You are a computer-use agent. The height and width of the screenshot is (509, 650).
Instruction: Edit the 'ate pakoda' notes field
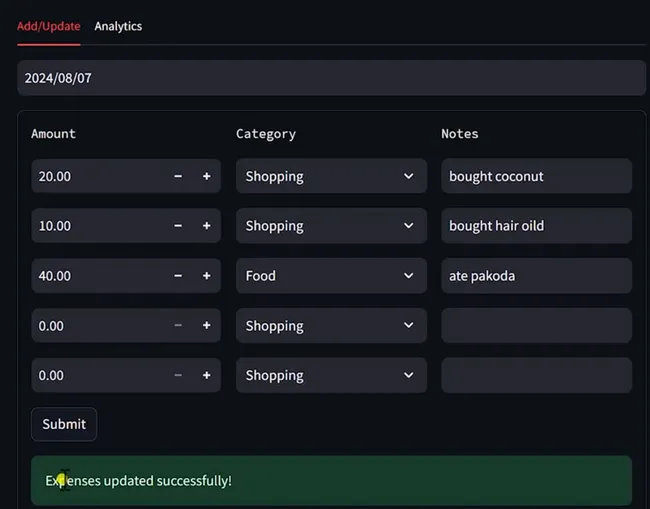[536, 276]
